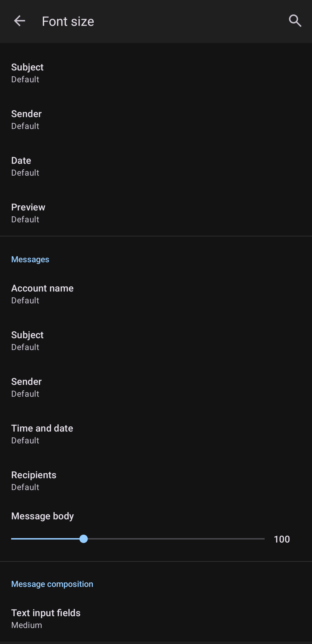Click the Message body slider handle

pos(84,539)
